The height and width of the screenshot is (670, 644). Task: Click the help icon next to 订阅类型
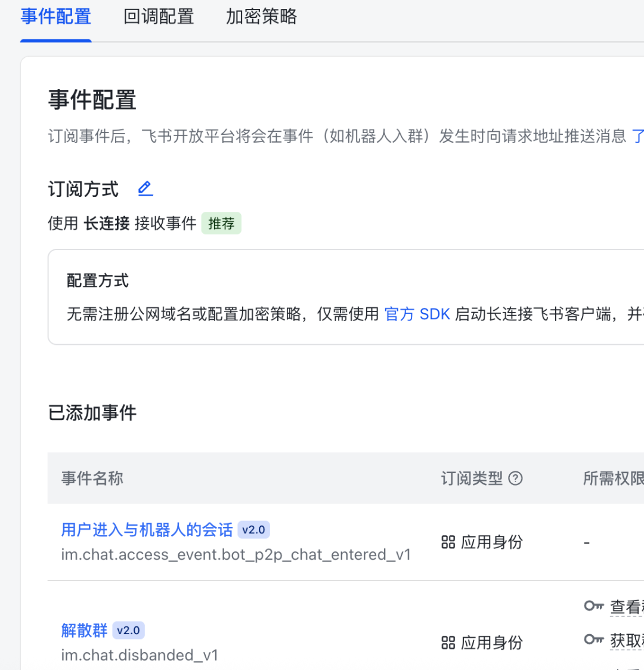(516, 478)
